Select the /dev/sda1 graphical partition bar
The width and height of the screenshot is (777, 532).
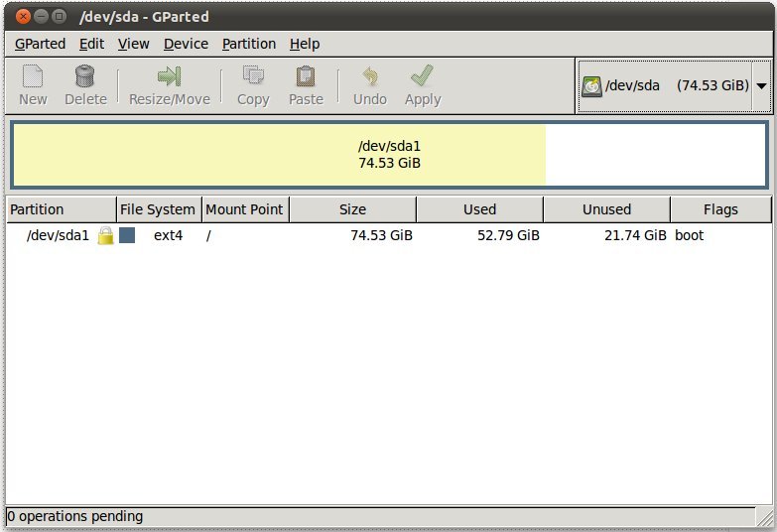tap(389, 155)
